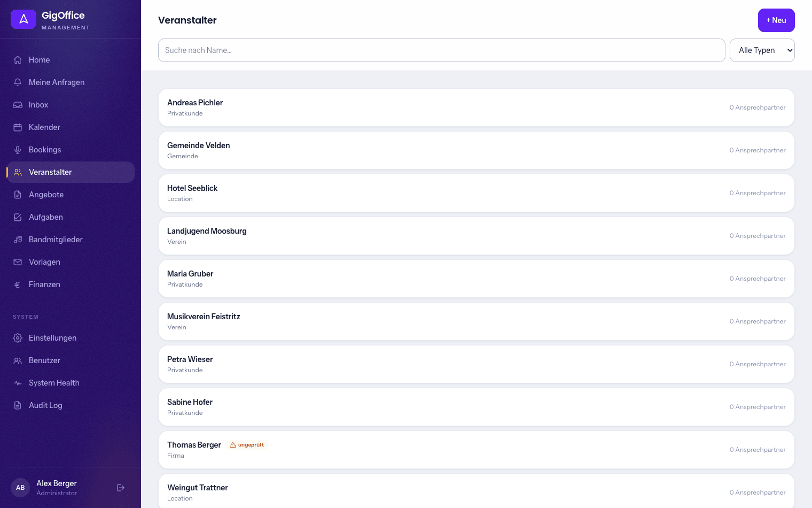Click Ansprechpartner count for Andreas Pichler
The image size is (812, 508).
tap(758, 107)
